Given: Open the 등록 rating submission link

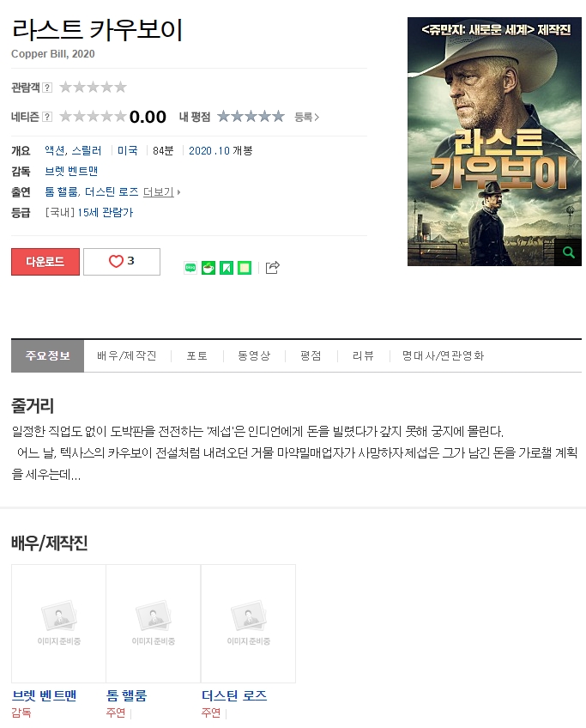Looking at the screenshot, I should tap(306, 117).
